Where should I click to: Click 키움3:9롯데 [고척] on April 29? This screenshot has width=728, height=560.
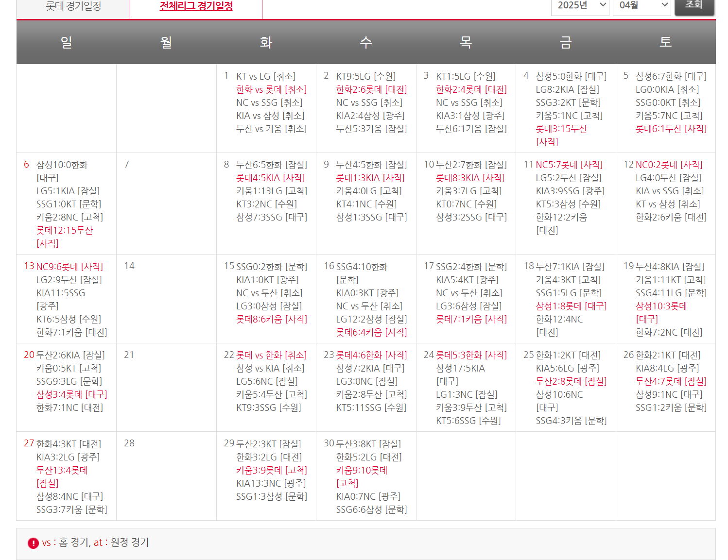pos(272,470)
